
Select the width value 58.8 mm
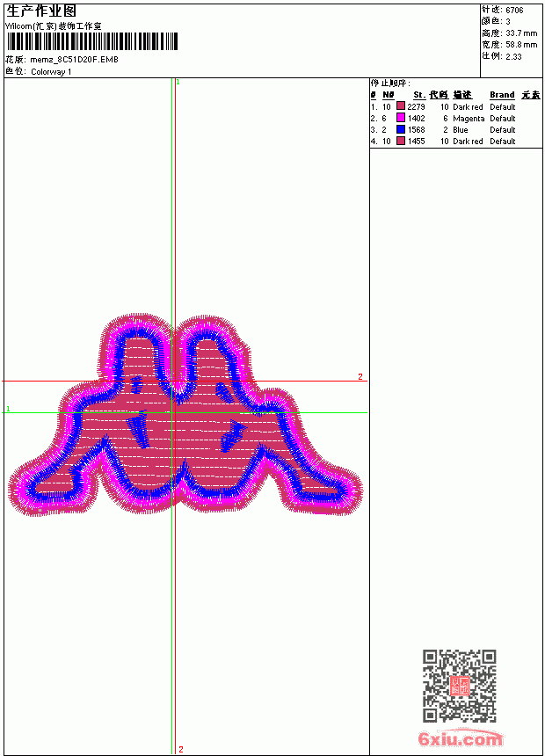click(x=521, y=45)
